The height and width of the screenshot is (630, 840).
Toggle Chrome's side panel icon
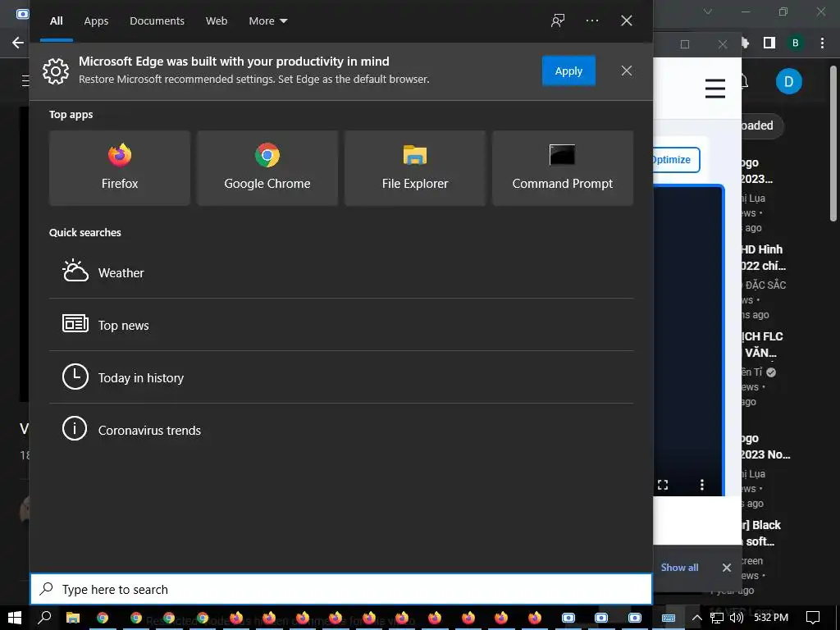pos(769,43)
